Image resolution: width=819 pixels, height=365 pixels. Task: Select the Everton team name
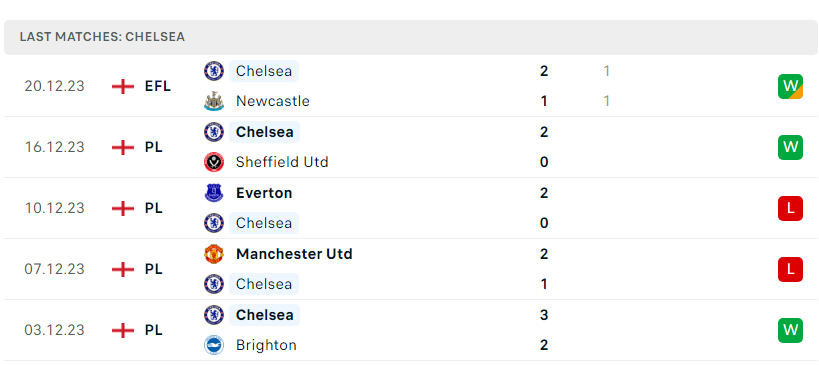point(264,193)
